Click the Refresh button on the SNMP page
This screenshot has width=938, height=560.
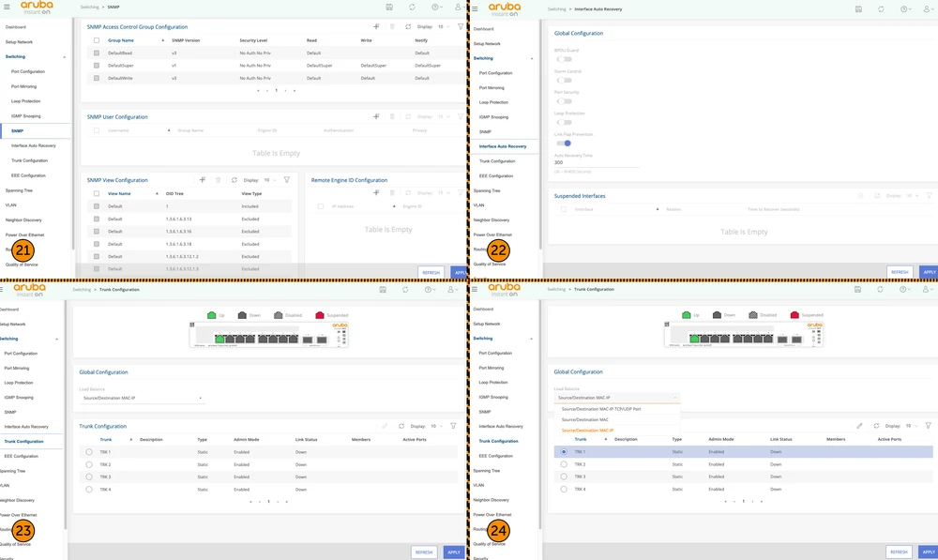click(431, 272)
